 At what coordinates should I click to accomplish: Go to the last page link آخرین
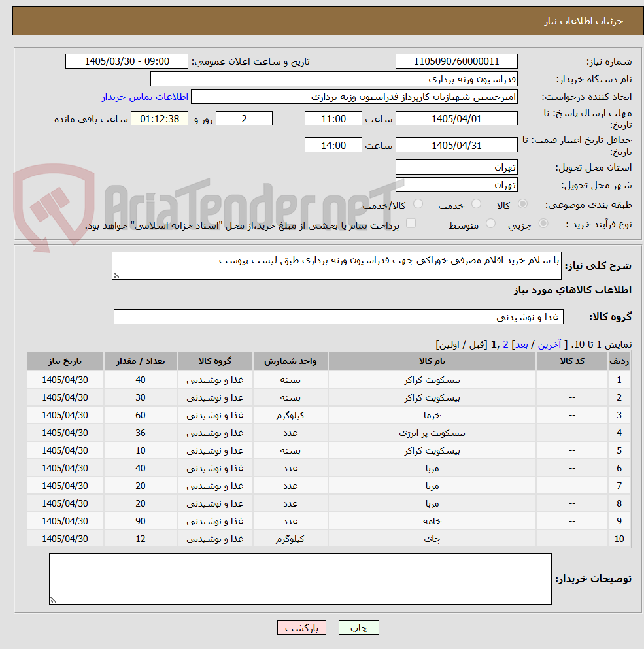(549, 344)
